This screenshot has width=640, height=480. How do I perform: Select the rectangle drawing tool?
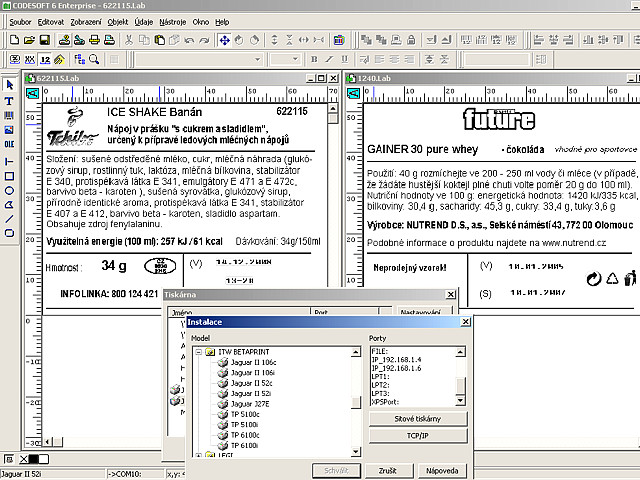click(x=9, y=176)
